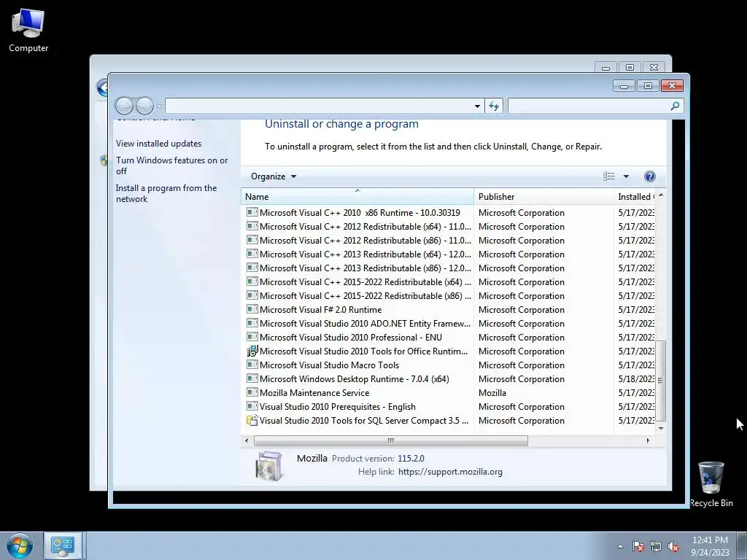Click the Back navigation button

(124, 106)
